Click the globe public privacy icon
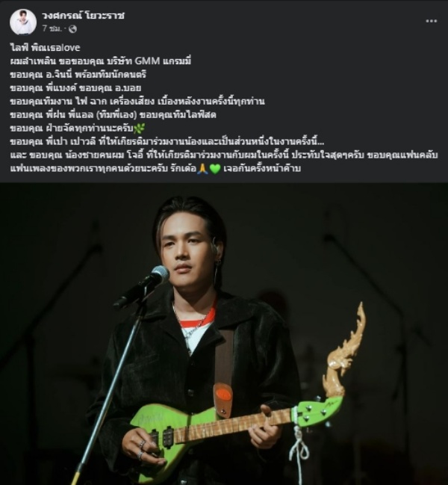Image resolution: width=448 pixels, height=485 pixels. (72, 29)
